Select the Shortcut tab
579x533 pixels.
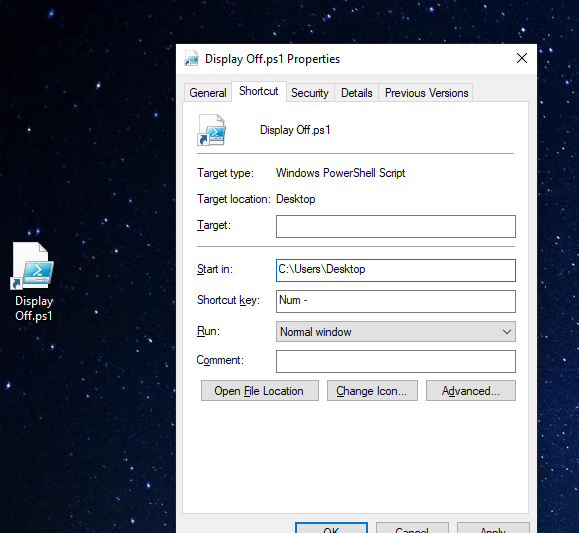[x=258, y=91]
